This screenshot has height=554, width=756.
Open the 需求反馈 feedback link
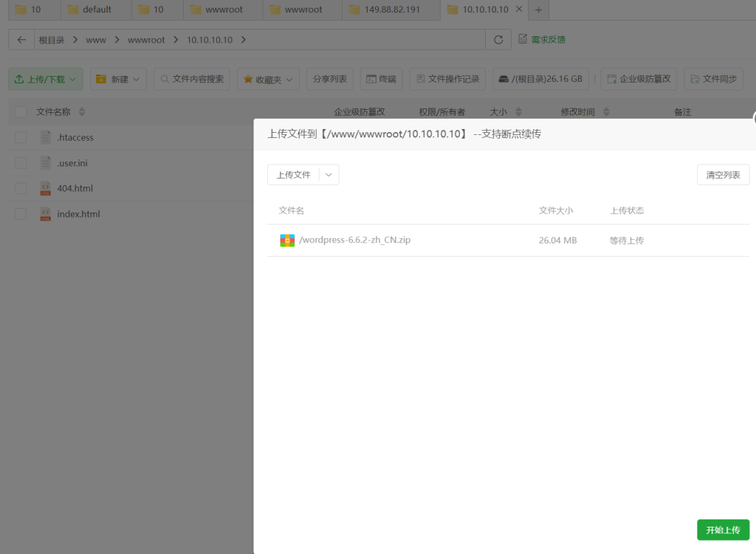(542, 40)
